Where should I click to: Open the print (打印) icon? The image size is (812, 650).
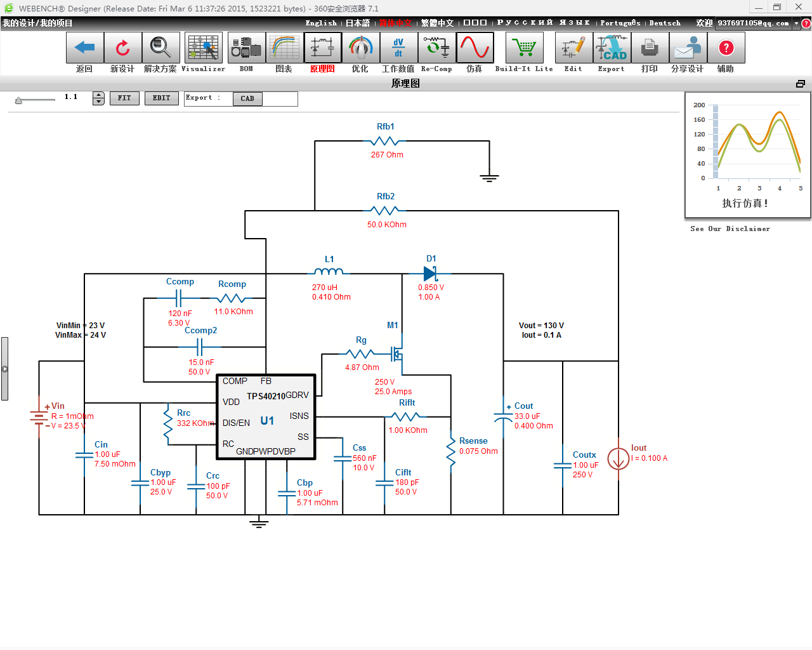[x=650, y=48]
